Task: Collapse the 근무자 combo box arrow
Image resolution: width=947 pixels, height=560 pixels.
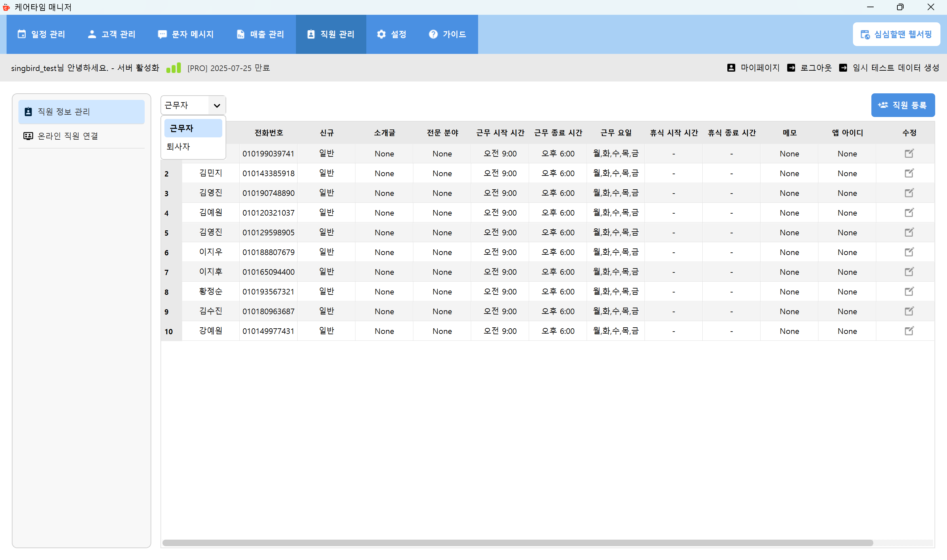Action: point(217,106)
